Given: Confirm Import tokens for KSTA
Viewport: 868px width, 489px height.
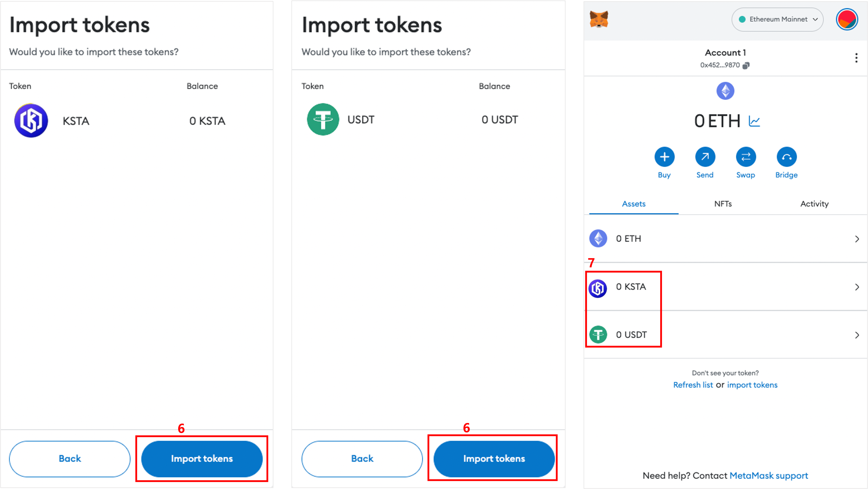Looking at the screenshot, I should (202, 458).
